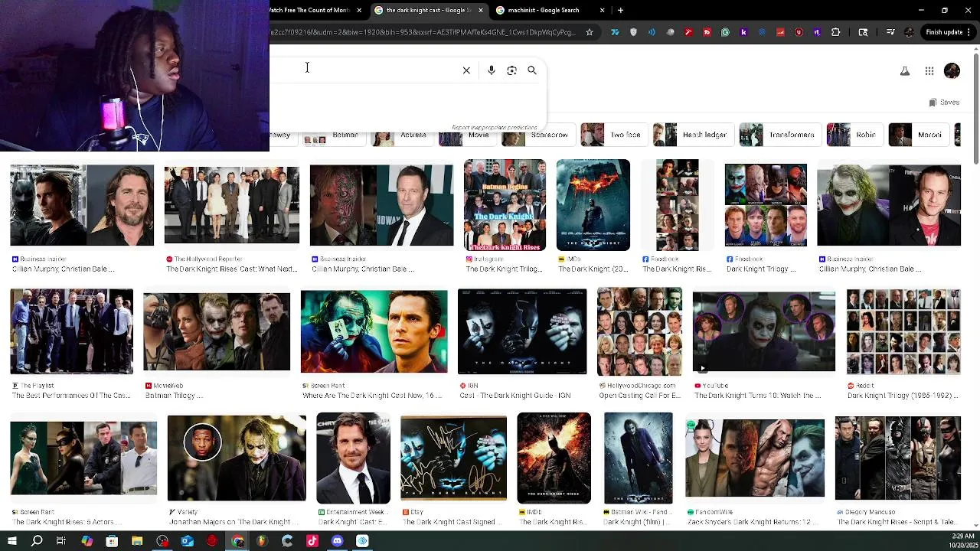Open the Chrome Extensions puzzle icon

point(836,32)
